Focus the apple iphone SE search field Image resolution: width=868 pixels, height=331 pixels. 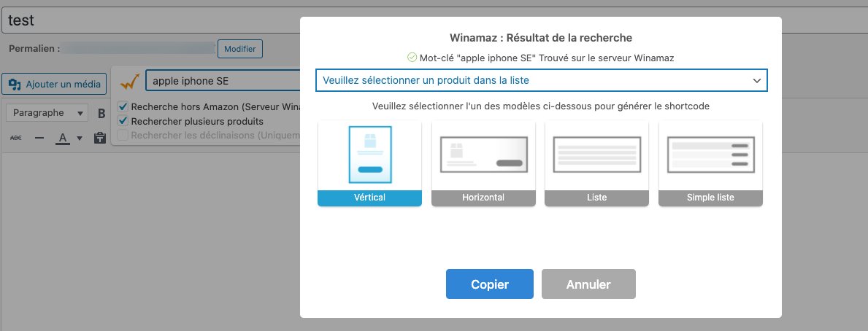click(223, 81)
